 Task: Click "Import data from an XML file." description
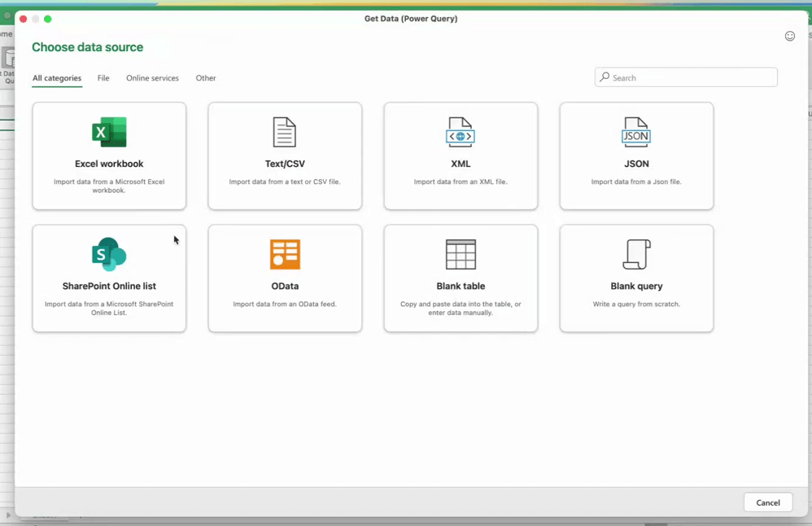(461, 182)
